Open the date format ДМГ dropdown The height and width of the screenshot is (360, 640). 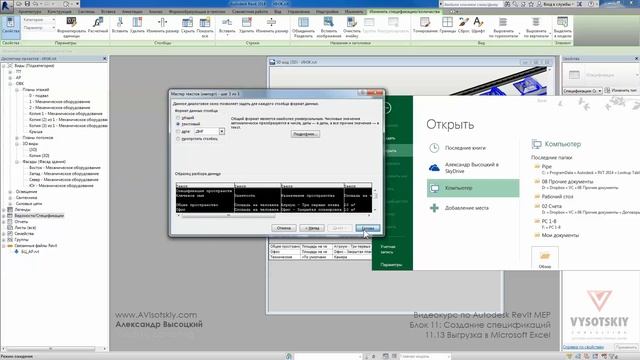point(222,131)
